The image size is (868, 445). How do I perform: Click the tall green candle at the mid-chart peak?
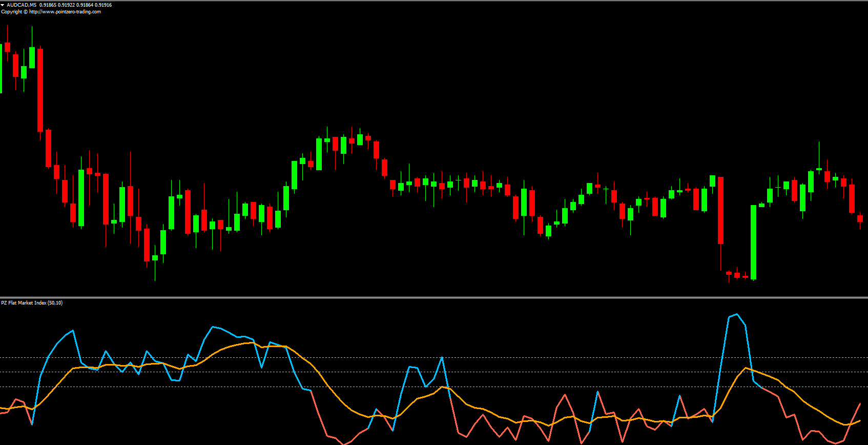click(319, 154)
